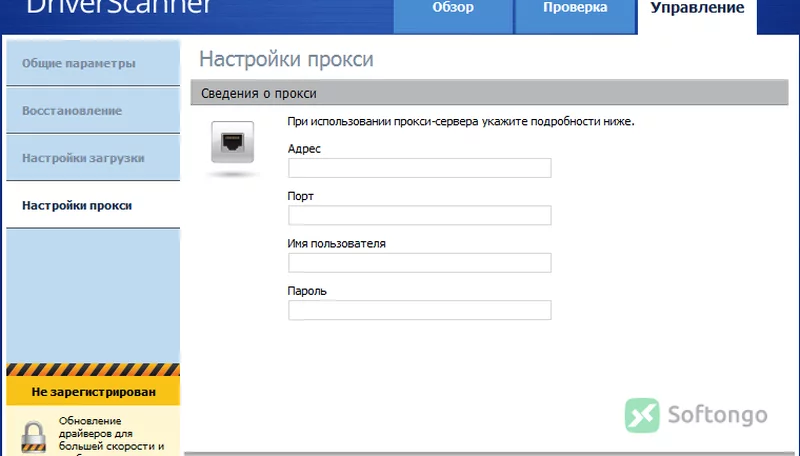The height and width of the screenshot is (456, 800).
Task: Click the Сведения о прокси header
Action: point(489,93)
